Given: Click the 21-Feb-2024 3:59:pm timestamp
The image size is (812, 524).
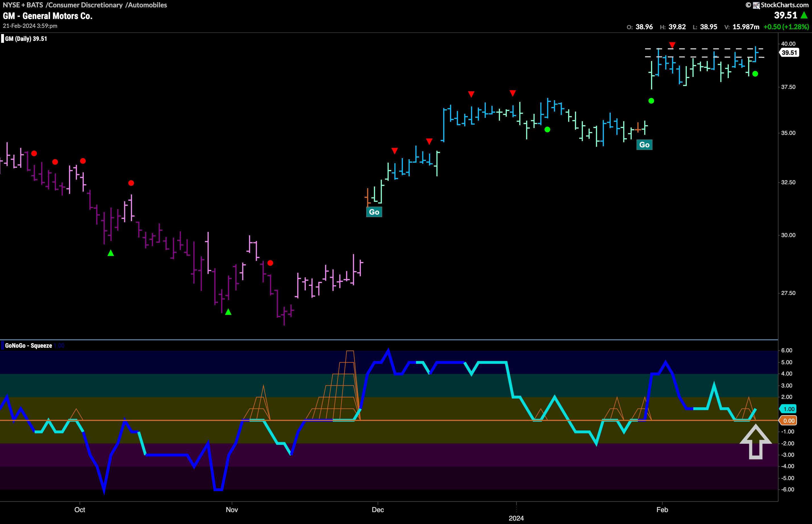Looking at the screenshot, I should coord(30,26).
